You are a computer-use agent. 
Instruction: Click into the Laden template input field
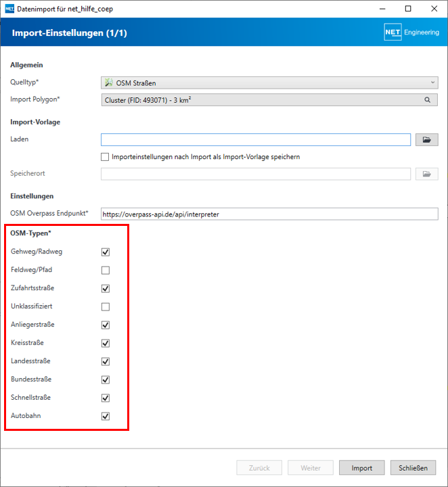pyautogui.click(x=256, y=140)
